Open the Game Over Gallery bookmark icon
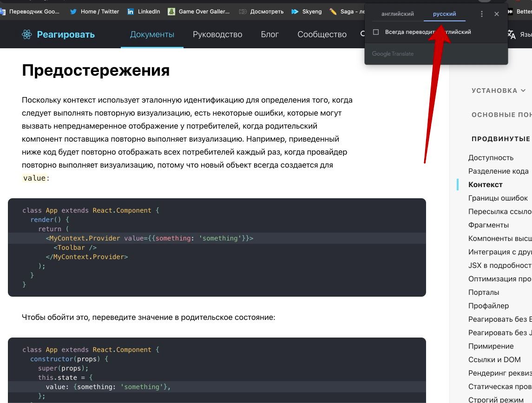 point(171,12)
